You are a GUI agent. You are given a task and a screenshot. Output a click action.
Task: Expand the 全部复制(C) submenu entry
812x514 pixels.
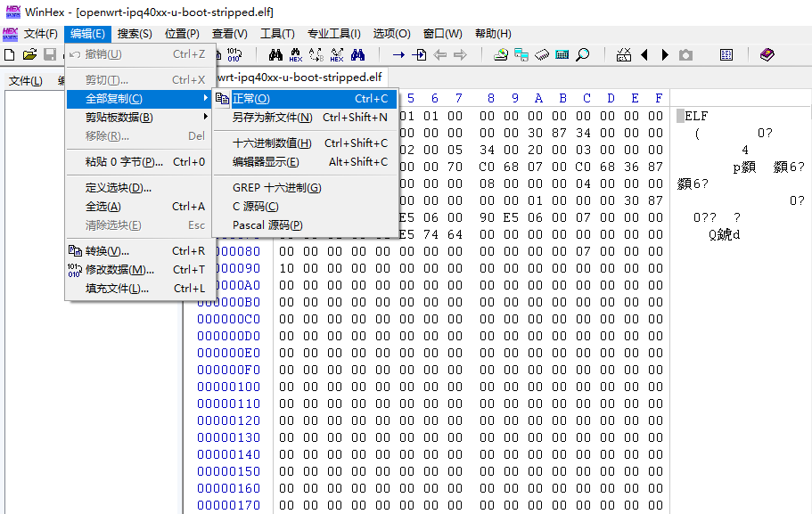pos(139,98)
